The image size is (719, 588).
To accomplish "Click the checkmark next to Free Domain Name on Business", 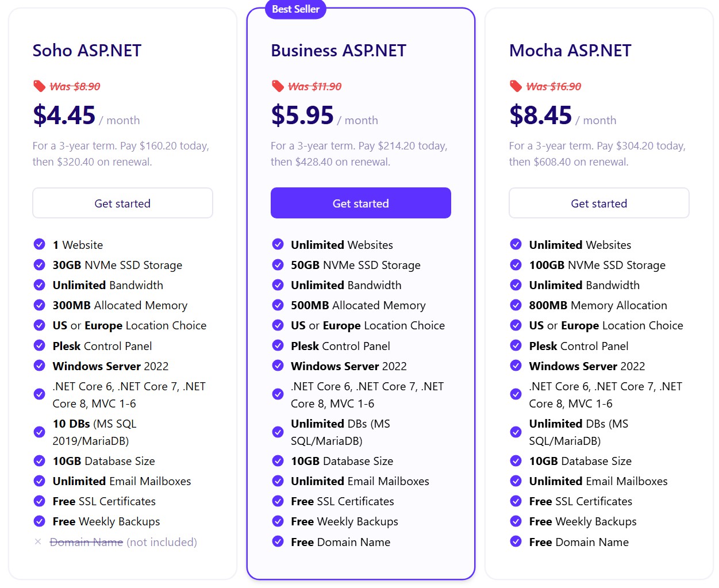I will click(x=278, y=541).
